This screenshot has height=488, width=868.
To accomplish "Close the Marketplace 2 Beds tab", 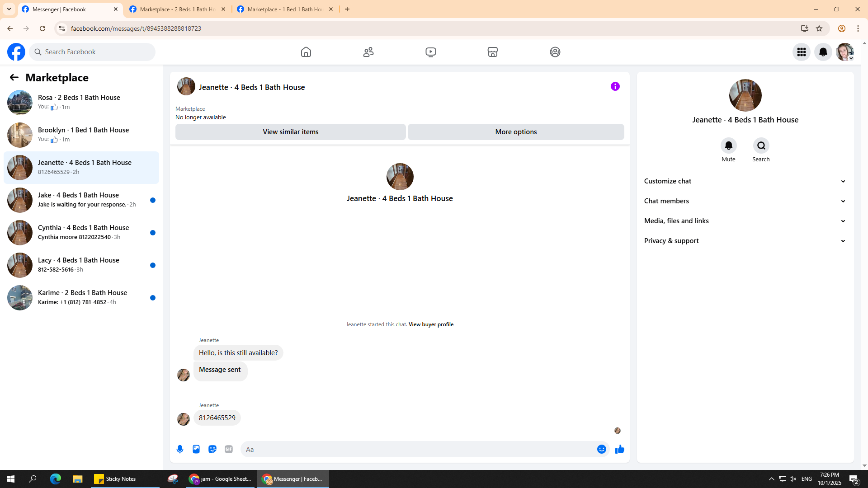I will (223, 9).
